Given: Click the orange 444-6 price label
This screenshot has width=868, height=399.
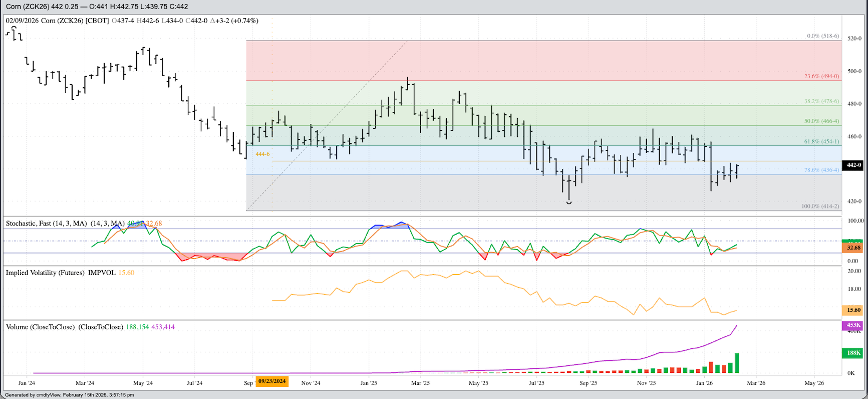Looking at the screenshot, I should (x=262, y=154).
